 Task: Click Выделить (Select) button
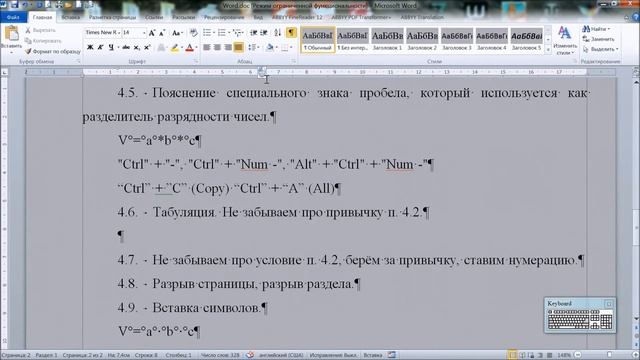600,49
